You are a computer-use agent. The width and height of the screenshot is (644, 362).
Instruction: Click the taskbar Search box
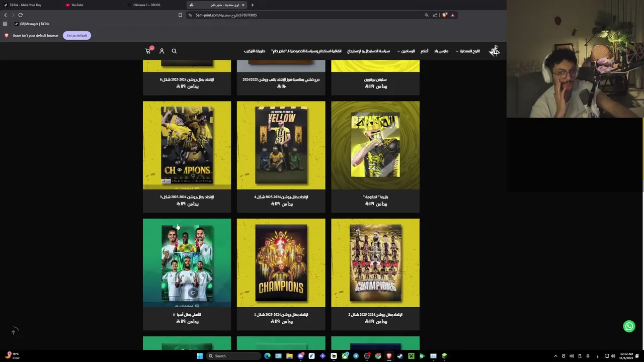click(x=234, y=356)
